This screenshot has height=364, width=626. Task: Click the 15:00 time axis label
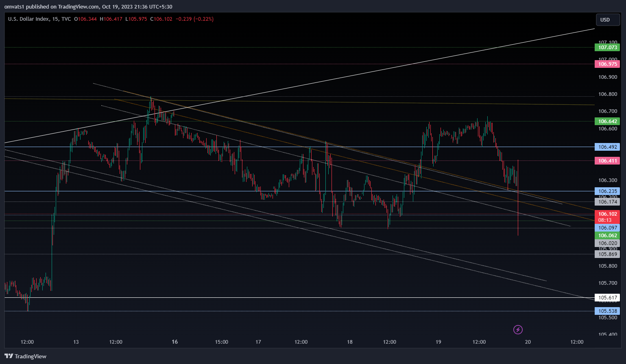click(x=222, y=342)
